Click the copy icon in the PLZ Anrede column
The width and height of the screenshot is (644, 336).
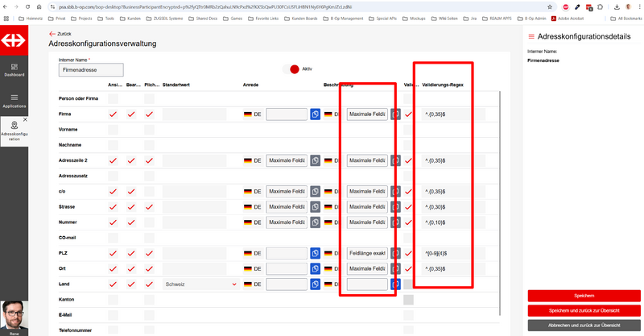(x=316, y=253)
